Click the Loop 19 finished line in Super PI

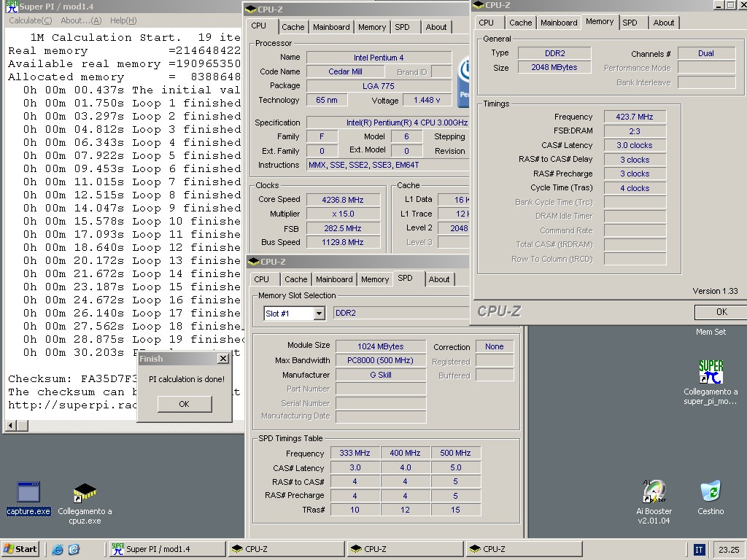pyautogui.click(x=133, y=340)
